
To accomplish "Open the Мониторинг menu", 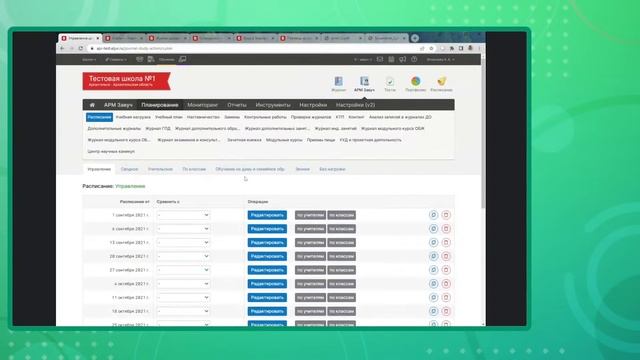I will click(202, 105).
